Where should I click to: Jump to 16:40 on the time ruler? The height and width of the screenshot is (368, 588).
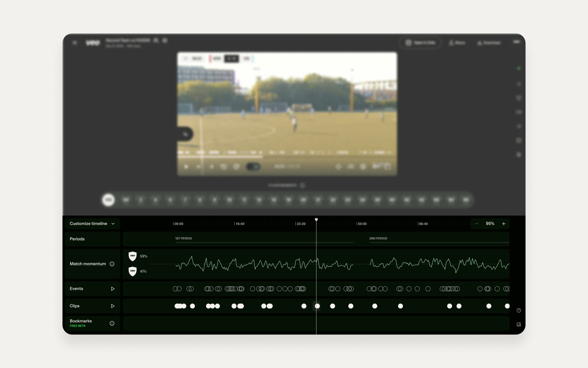point(239,224)
